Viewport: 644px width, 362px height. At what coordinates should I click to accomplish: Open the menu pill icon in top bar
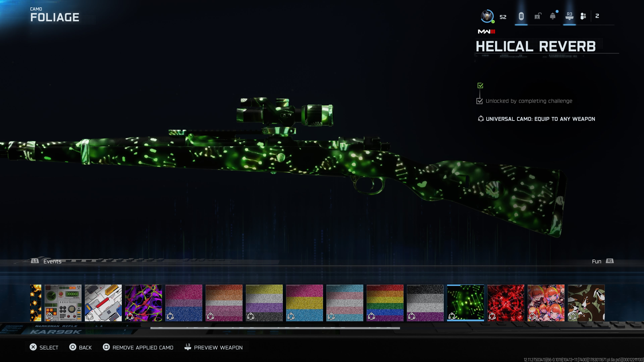(521, 16)
